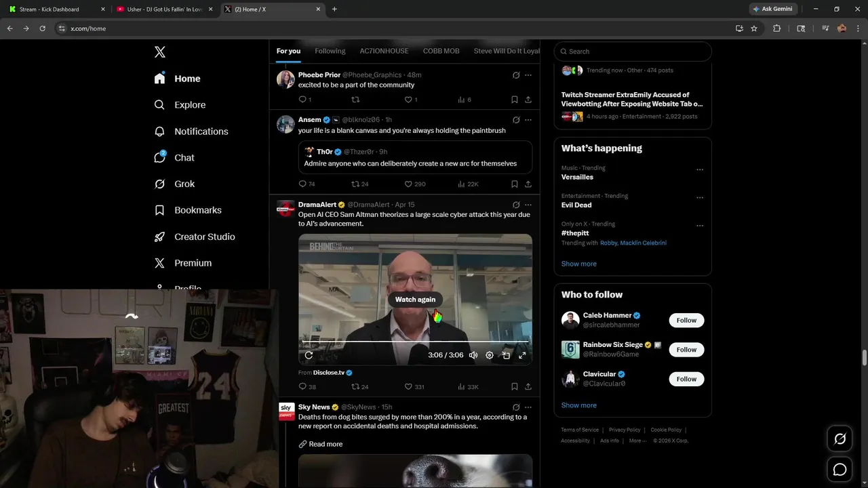Open the Chrome extensions puzzle icon
The image size is (868, 488).
point(777,28)
